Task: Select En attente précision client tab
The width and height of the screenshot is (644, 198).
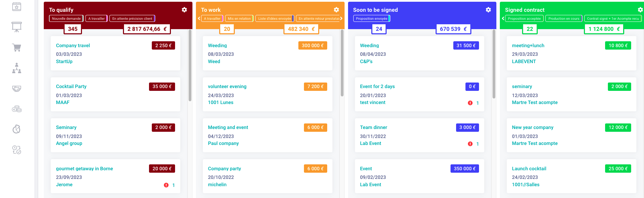Action: [132, 19]
